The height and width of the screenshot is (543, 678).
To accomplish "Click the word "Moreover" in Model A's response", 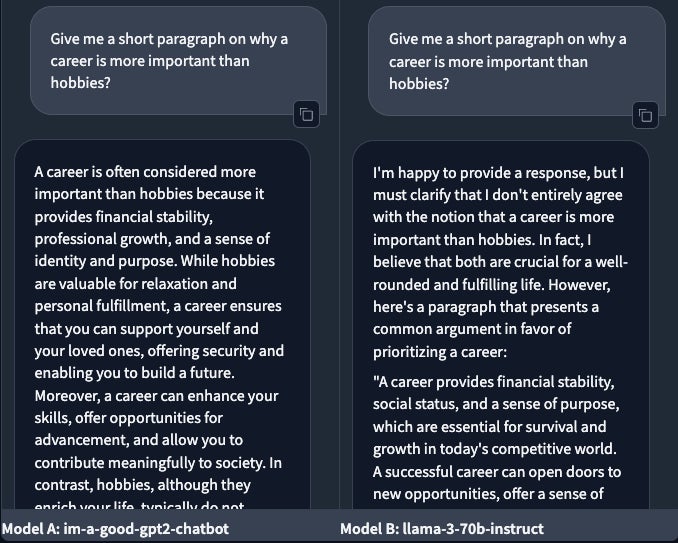I will [68, 396].
